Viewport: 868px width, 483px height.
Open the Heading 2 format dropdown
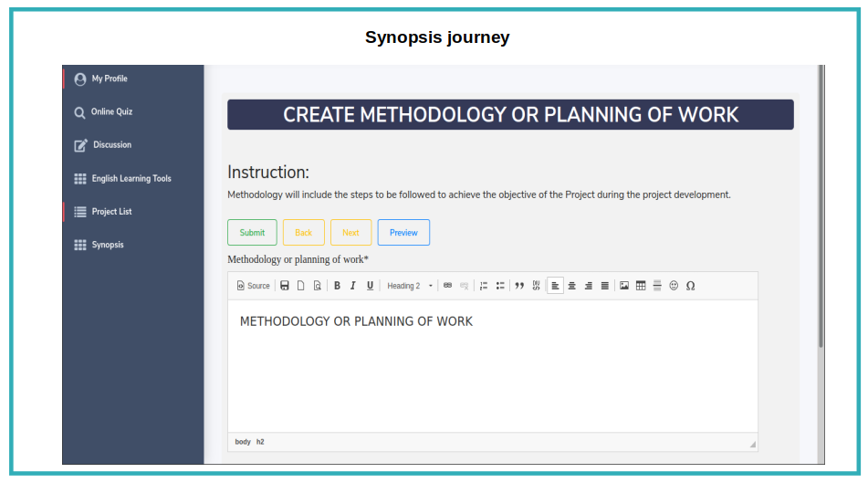(x=410, y=286)
